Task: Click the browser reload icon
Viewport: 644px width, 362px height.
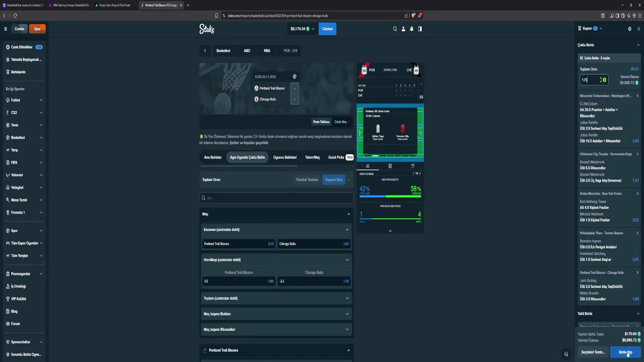Action: [15, 16]
